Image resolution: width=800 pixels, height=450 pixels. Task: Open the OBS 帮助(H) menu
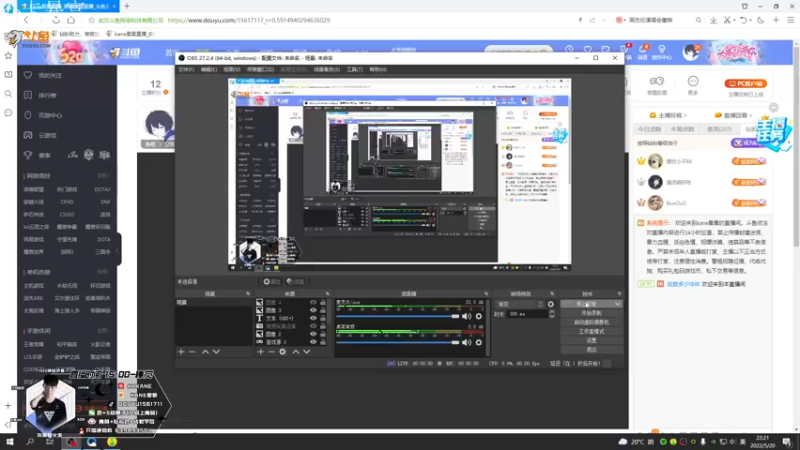point(378,69)
